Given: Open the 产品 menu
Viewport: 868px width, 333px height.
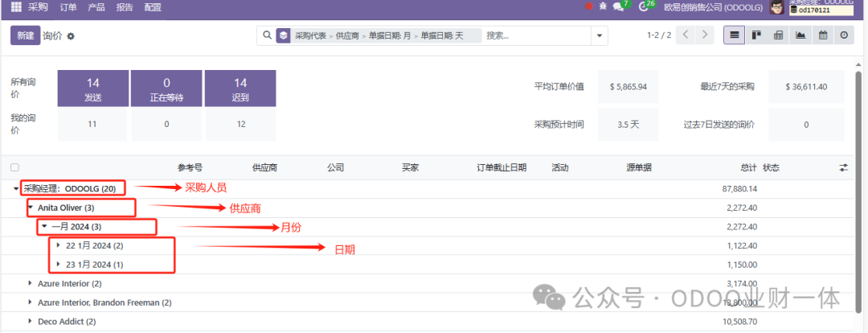Looking at the screenshot, I should 96,7.
